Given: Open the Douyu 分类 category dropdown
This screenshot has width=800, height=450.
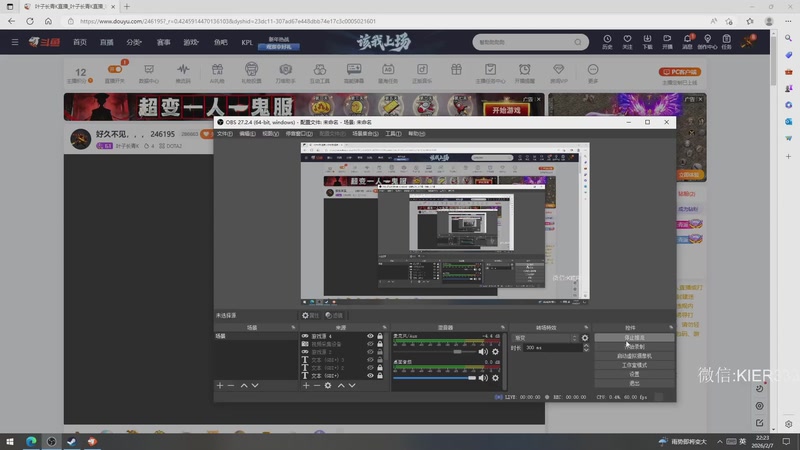Looking at the screenshot, I should click(134, 42).
